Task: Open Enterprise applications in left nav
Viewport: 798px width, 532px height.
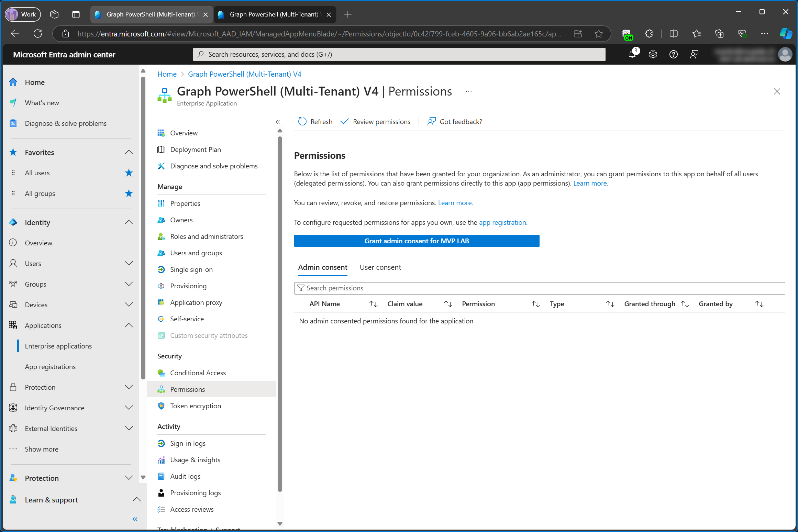Action: 58,346
